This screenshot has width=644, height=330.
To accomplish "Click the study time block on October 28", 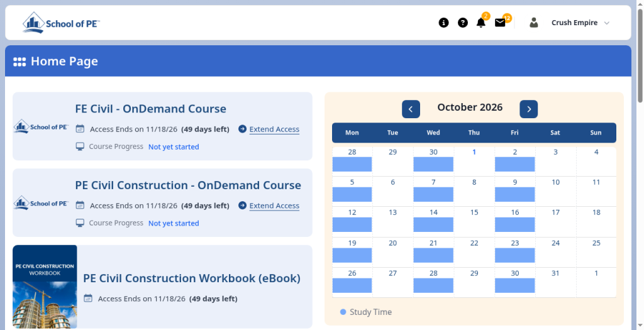I will tap(433, 285).
